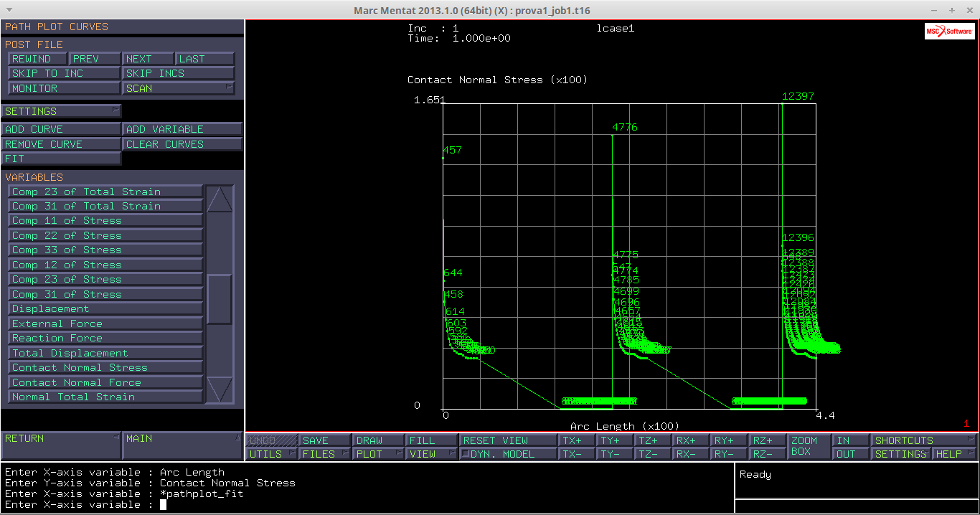The image size is (980, 515).
Task: Open the bottom toolbar SETTINGS menu
Action: (x=901, y=454)
